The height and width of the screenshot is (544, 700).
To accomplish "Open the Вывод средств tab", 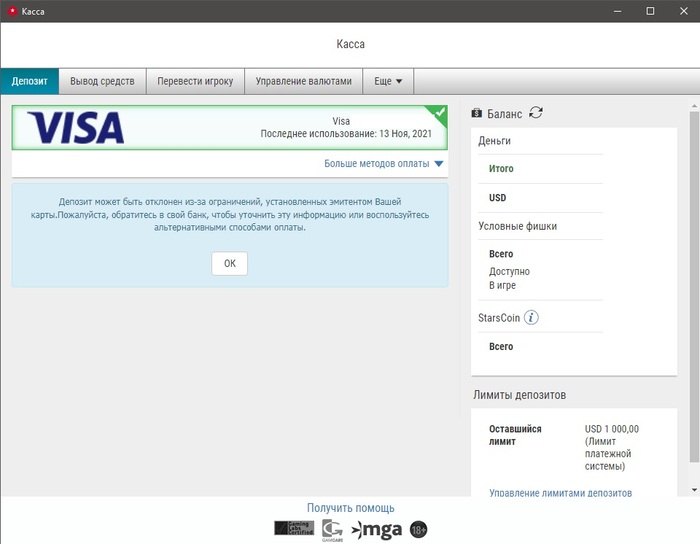I will pyautogui.click(x=102, y=81).
